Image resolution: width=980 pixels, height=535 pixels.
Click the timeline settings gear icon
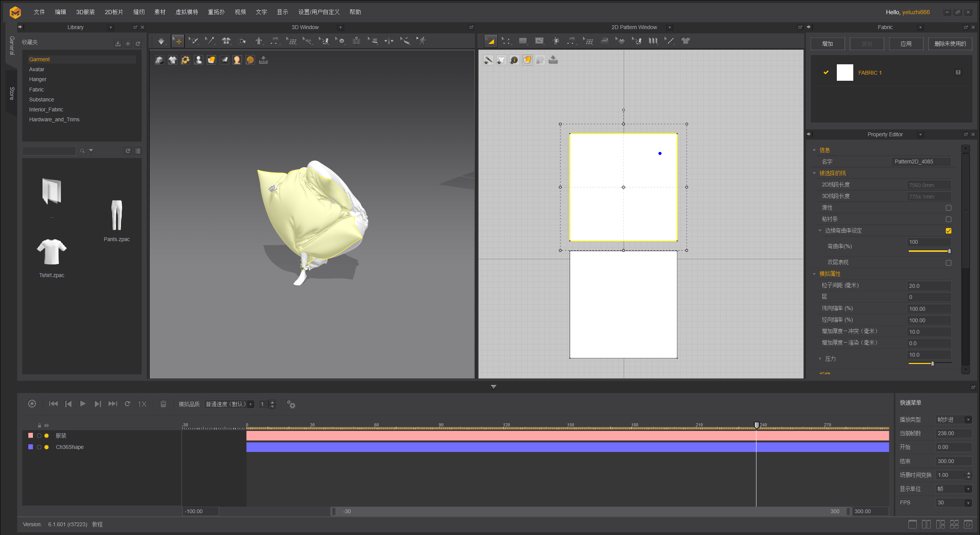pyautogui.click(x=291, y=404)
